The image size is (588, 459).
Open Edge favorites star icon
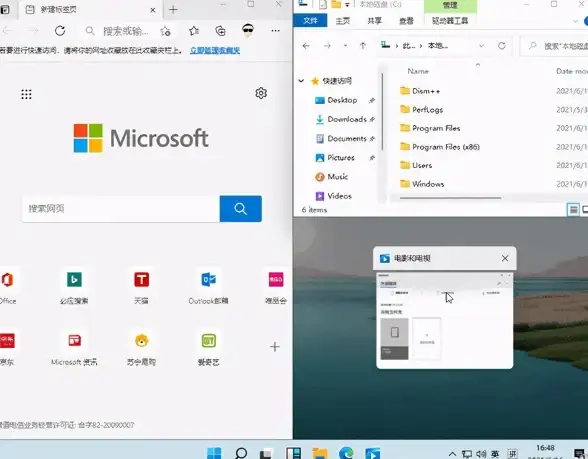coord(194,31)
